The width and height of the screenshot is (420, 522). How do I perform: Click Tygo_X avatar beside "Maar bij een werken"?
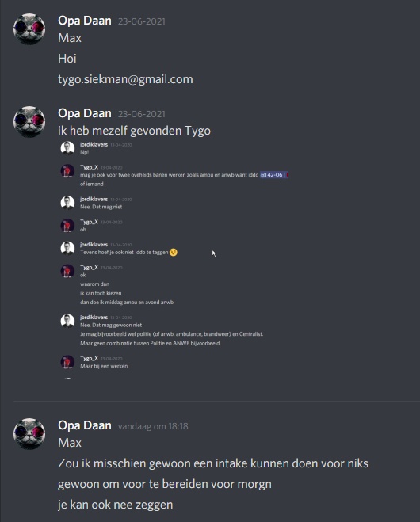(x=67, y=362)
